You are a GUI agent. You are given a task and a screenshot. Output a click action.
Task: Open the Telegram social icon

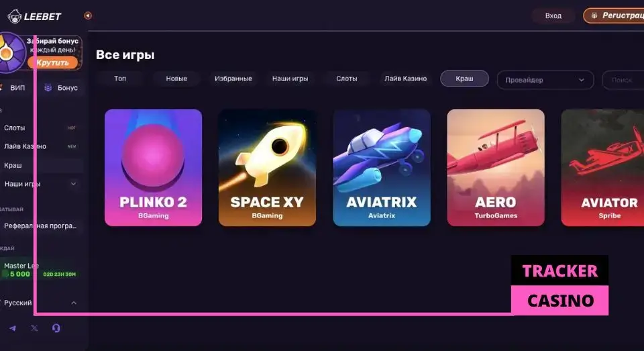pos(13,328)
